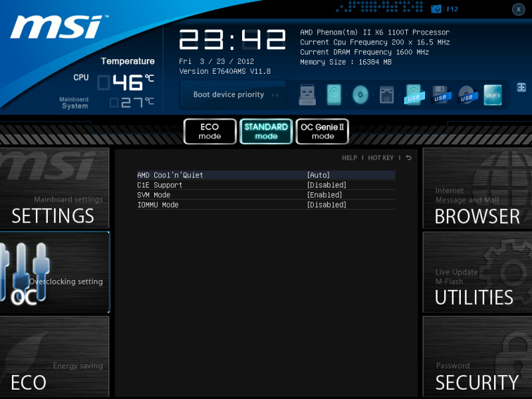Change AMD Cool'n'Quiet [Auto] value
Screen dimensions: 532x399
tap(319, 175)
